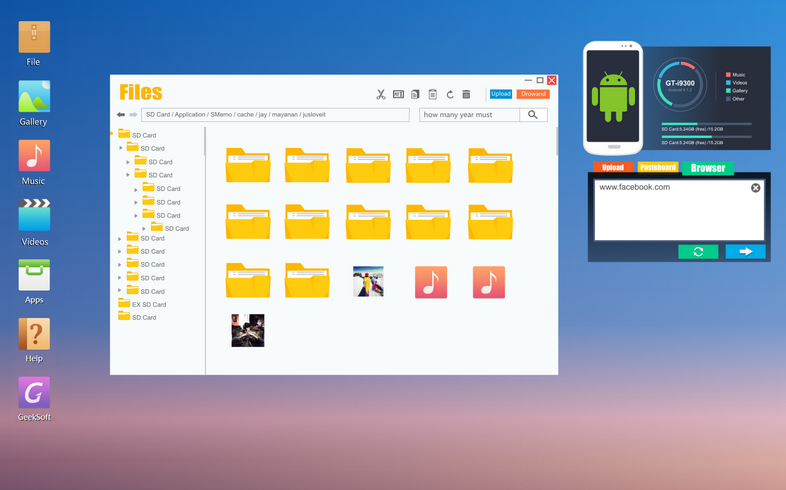Open the GeekSoft desktop icon
786x490 pixels.
point(34,399)
